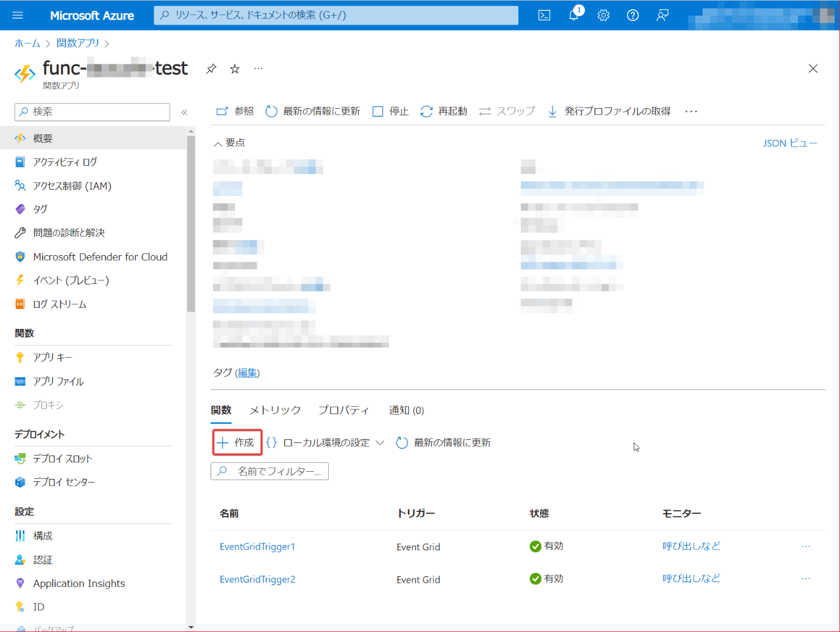Open portal settings gear
This screenshot has width=840, height=632.
pos(604,16)
